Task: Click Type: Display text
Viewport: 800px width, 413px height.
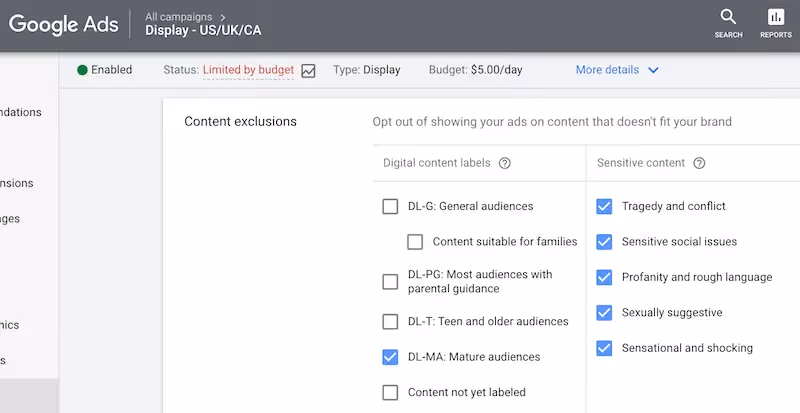Action: (x=367, y=70)
